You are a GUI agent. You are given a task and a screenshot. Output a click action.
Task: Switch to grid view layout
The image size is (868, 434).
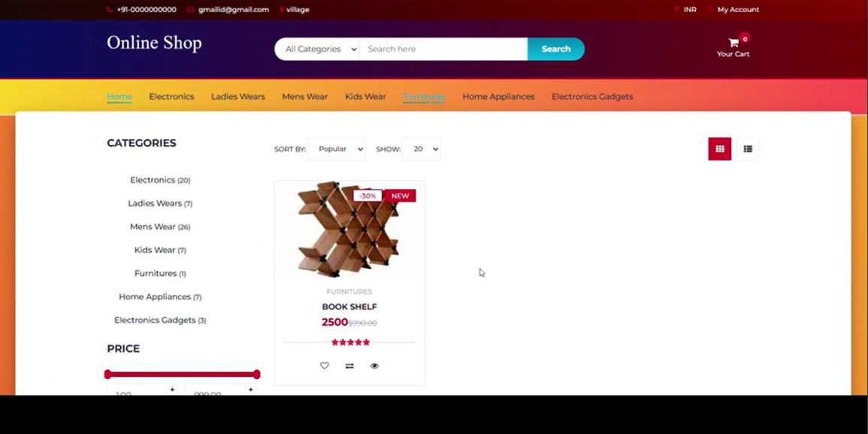click(x=719, y=148)
